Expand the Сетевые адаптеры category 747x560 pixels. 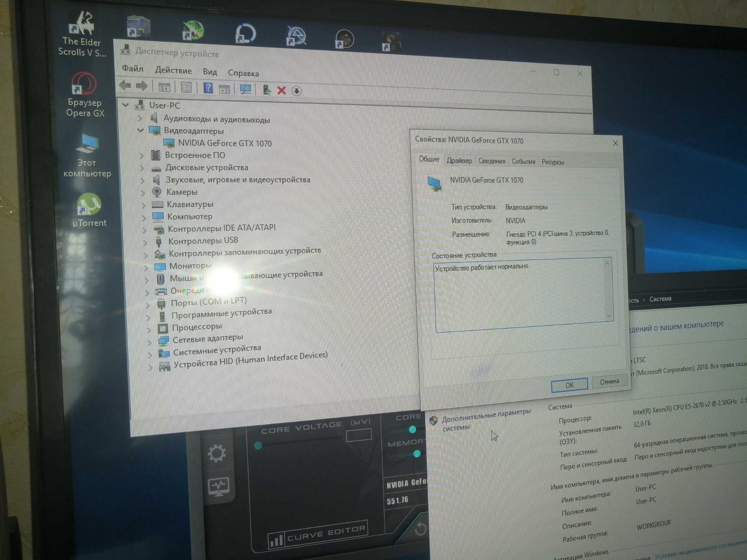[x=150, y=342]
